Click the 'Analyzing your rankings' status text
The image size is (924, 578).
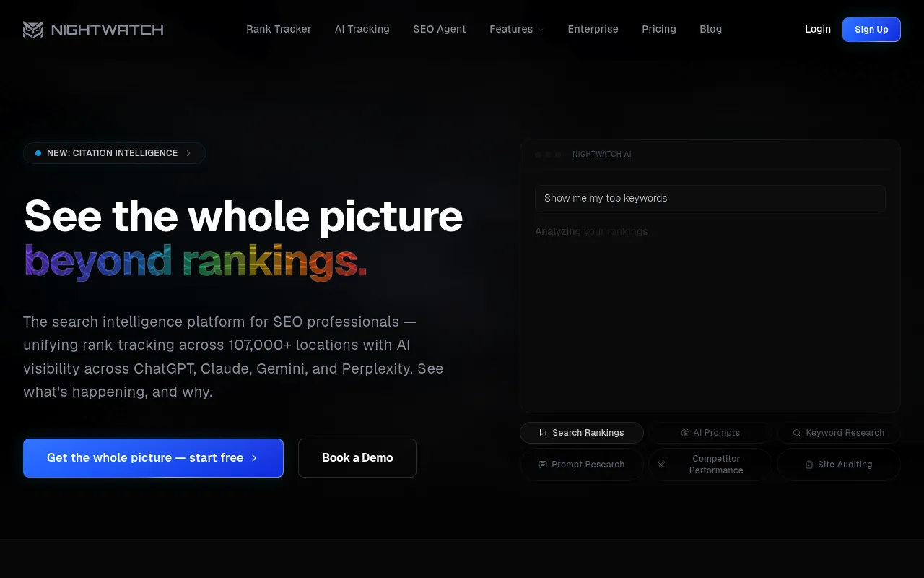pyautogui.click(x=592, y=232)
